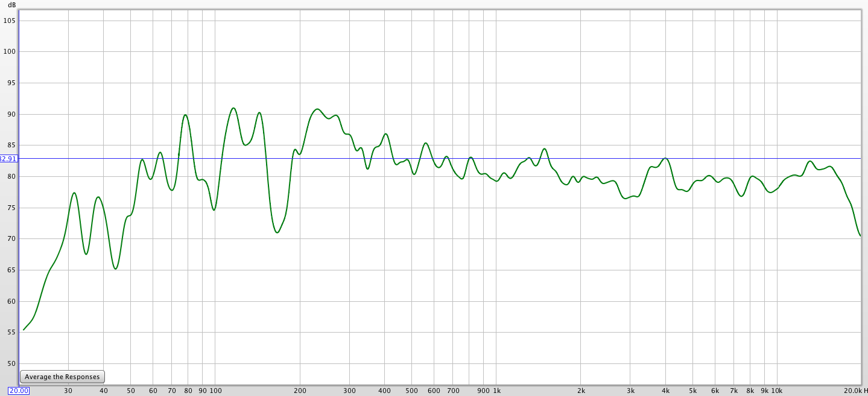Click the response peak near 32 Hz
Viewport: 868px width, 396px height.
[74, 193]
